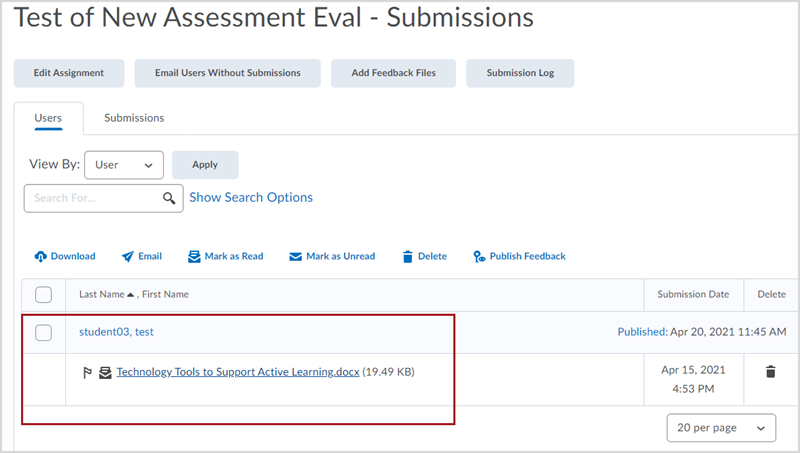Click the read-status icon beside the docx file
This screenshot has width=800, height=453.
coord(105,373)
